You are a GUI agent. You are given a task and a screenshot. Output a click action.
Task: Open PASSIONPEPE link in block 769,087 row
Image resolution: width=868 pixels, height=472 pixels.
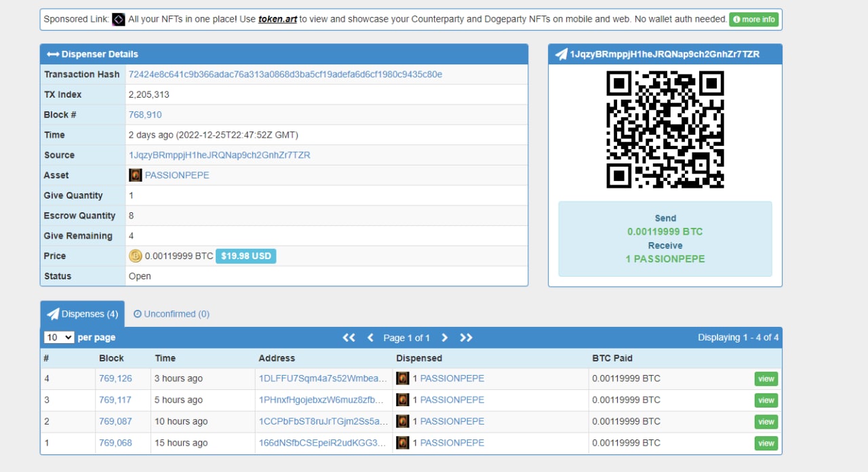[x=452, y=421]
